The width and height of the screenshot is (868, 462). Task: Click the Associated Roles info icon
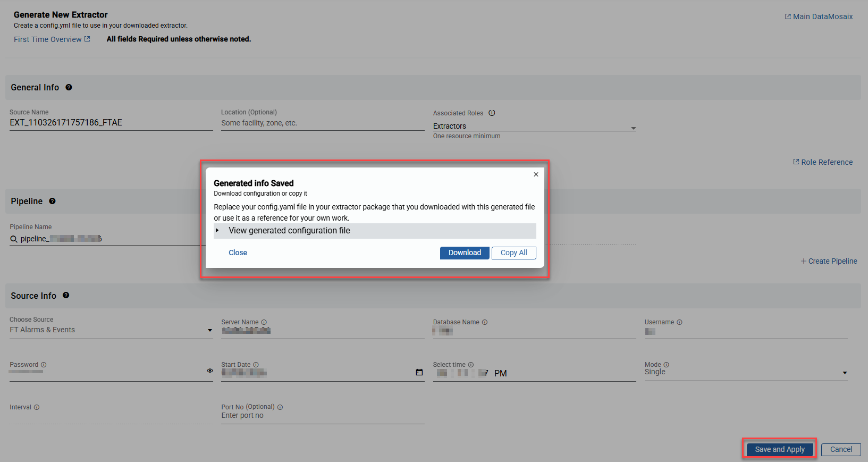coord(492,113)
